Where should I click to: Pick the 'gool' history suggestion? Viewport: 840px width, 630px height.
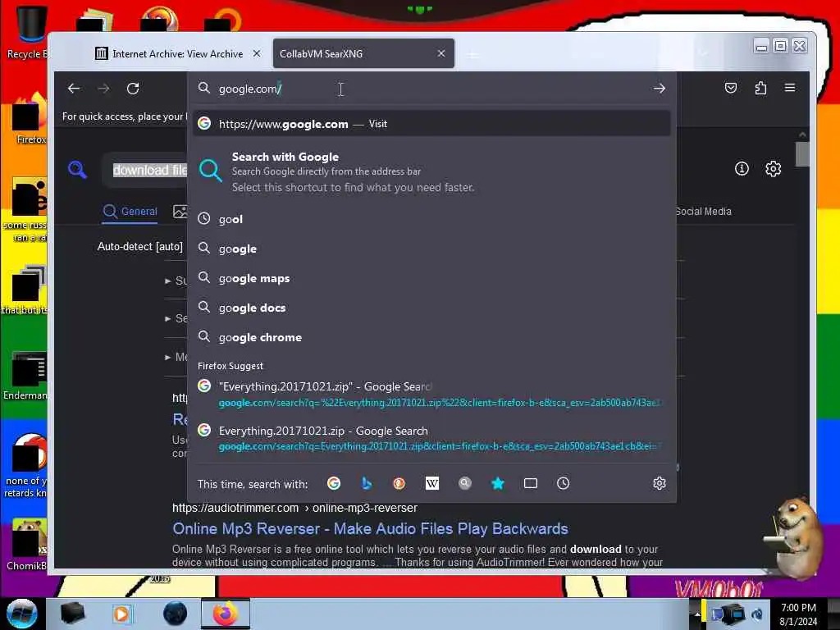(x=431, y=219)
